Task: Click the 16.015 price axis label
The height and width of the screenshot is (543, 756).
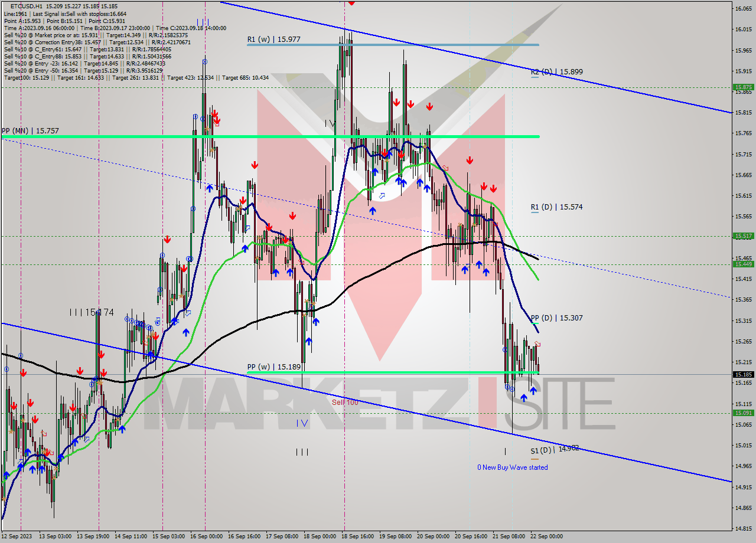Action: click(743, 29)
